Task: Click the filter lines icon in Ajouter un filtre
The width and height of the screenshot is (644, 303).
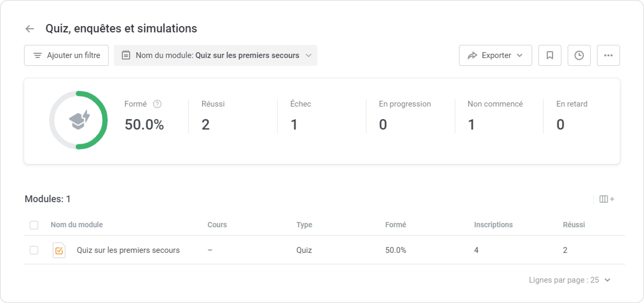Action: (38, 55)
